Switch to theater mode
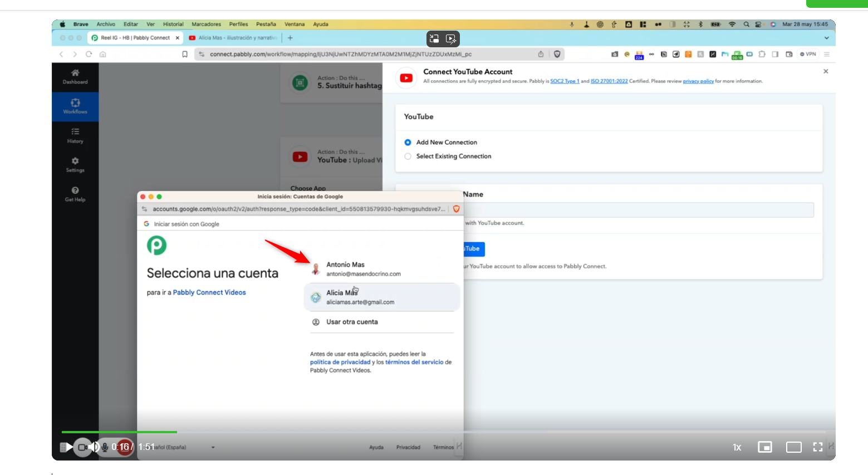The width and height of the screenshot is (868, 475). click(x=794, y=447)
